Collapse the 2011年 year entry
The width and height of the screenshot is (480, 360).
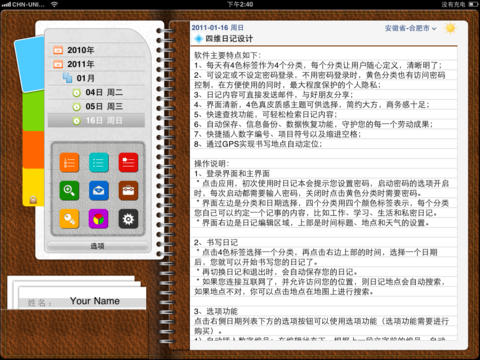click(96, 64)
